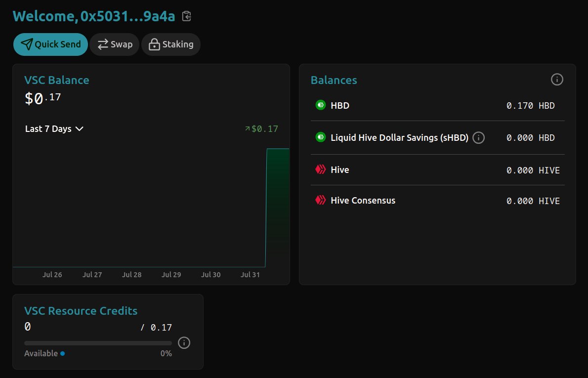
Task: Click the Quick Send button
Action: click(x=50, y=44)
